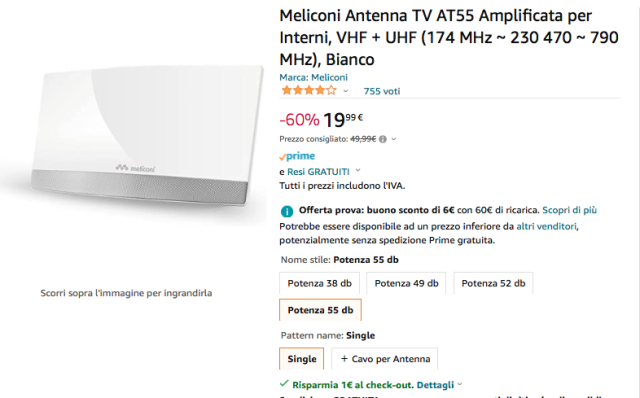Open the Marca: Meliconi brand link
Image resolution: width=640 pixels, height=398 pixels.
coord(313,77)
